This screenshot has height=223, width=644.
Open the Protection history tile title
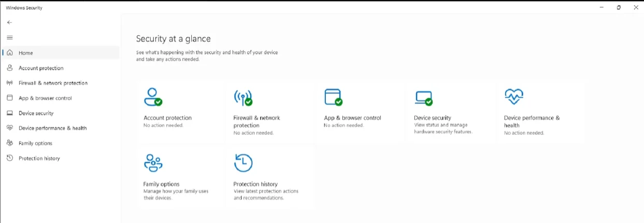click(255, 184)
